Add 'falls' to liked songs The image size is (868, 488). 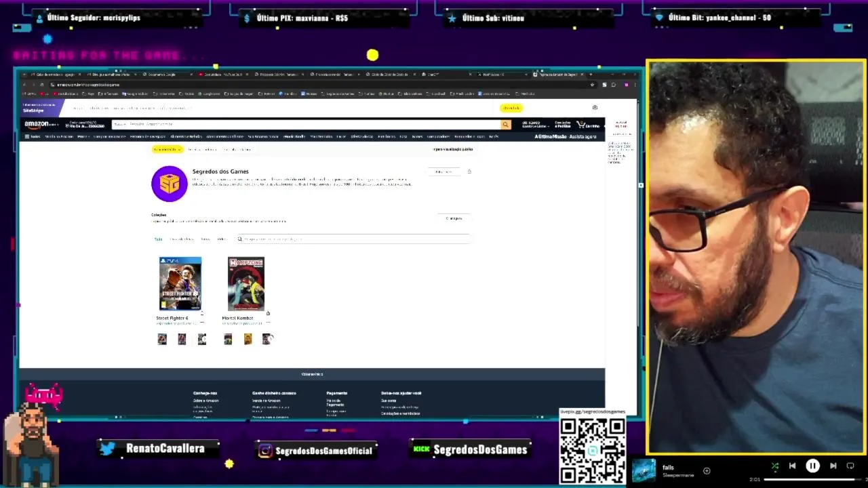click(707, 470)
